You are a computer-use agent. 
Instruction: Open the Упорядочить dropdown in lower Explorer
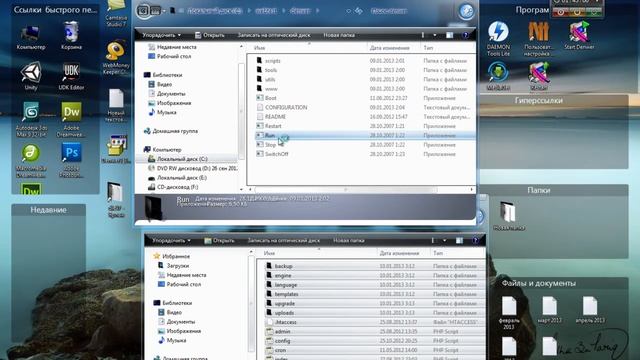171,241
